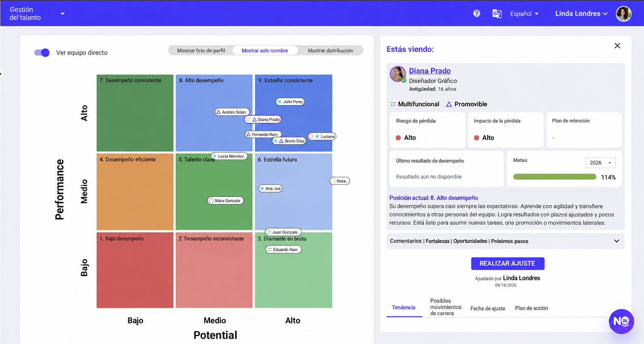644x344 pixels.
Task: Select Fernando Ram chip on grid
Action: pos(263,134)
